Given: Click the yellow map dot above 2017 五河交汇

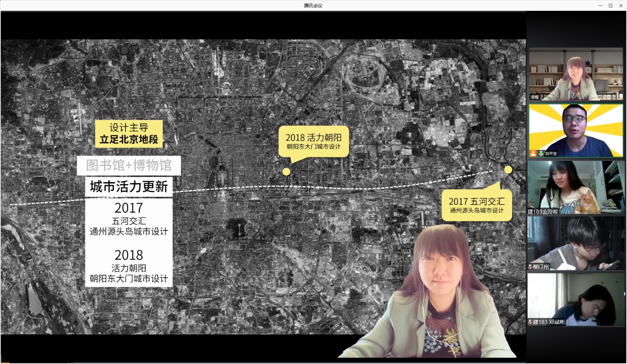Looking at the screenshot, I should (x=508, y=170).
